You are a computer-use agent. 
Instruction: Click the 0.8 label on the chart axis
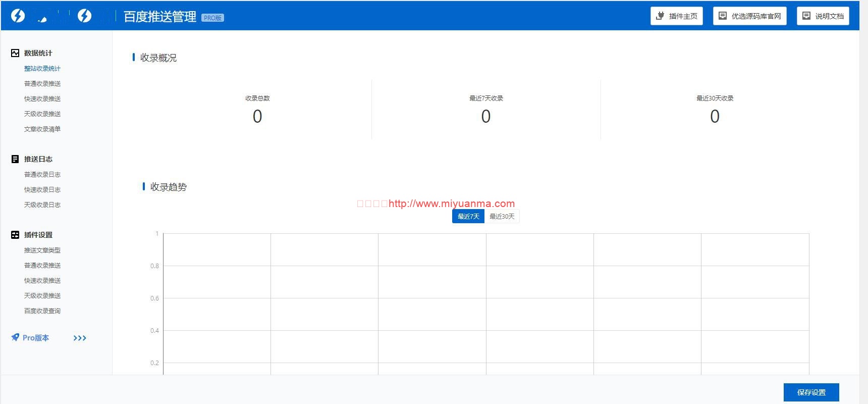pyautogui.click(x=154, y=266)
